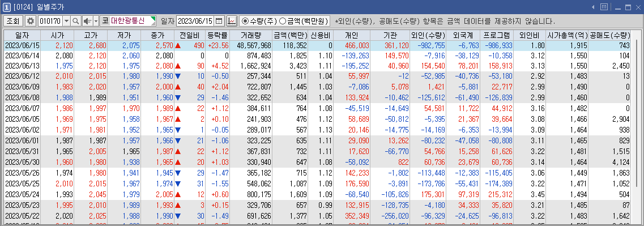Click the volume value 1,662,924
This screenshot has width=644, height=226.
click(256, 66)
